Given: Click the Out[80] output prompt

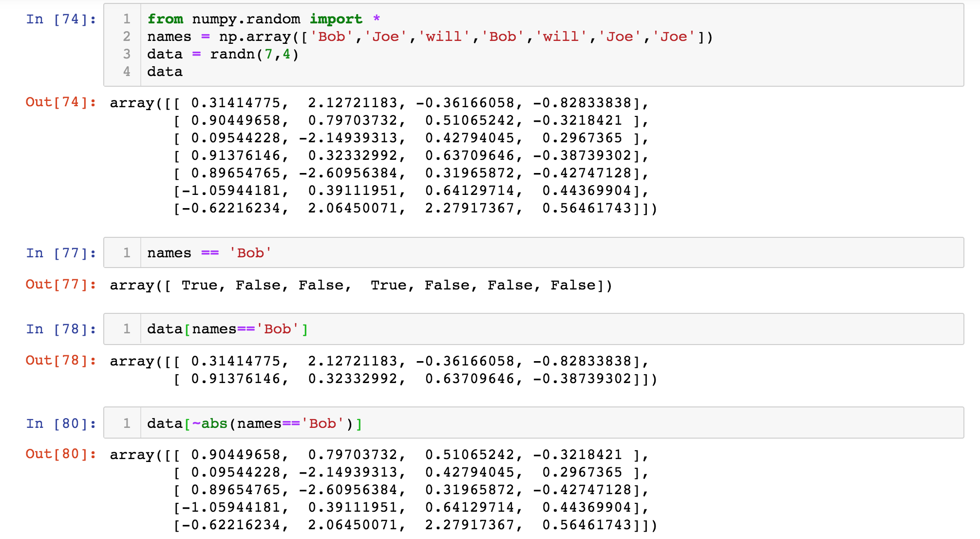Looking at the screenshot, I should click(60, 454).
